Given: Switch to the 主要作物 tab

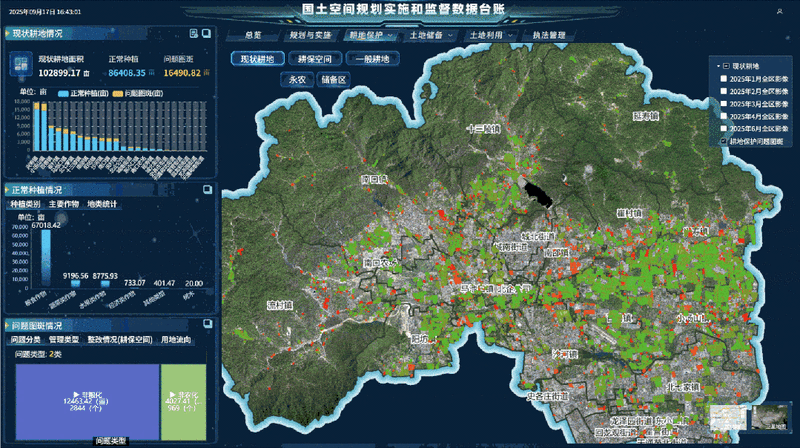Looking at the screenshot, I should [63, 204].
